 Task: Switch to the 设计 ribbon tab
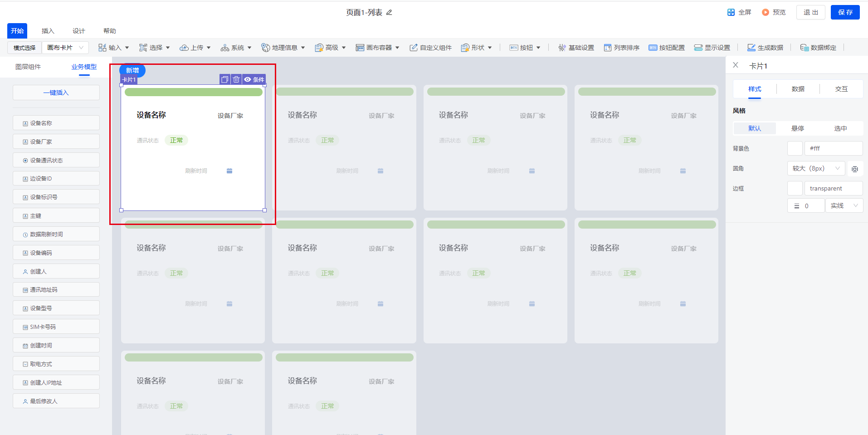click(x=79, y=31)
